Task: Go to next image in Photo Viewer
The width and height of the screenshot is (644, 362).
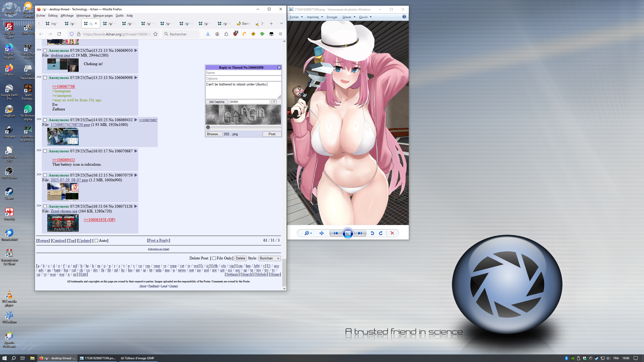Action: pos(360,233)
